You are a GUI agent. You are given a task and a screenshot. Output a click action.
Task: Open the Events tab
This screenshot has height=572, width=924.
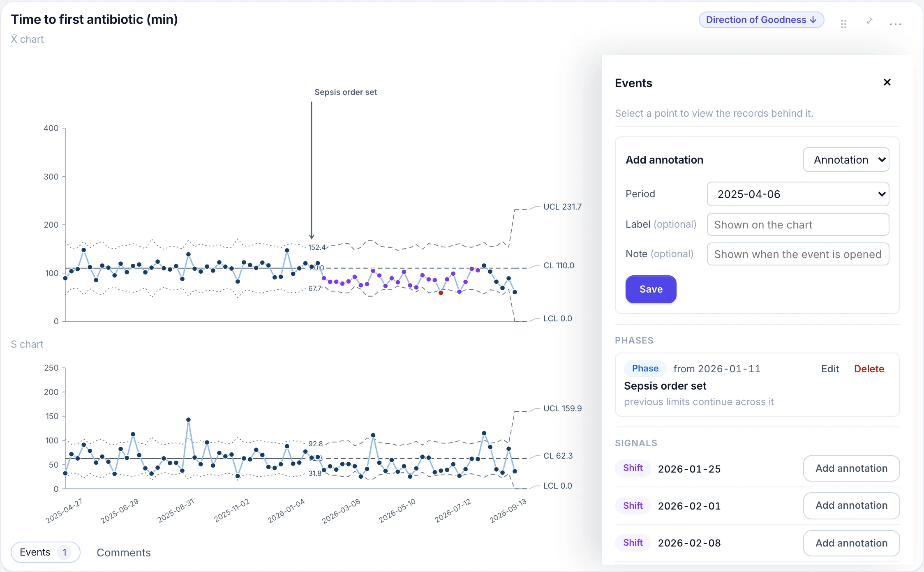click(x=45, y=552)
